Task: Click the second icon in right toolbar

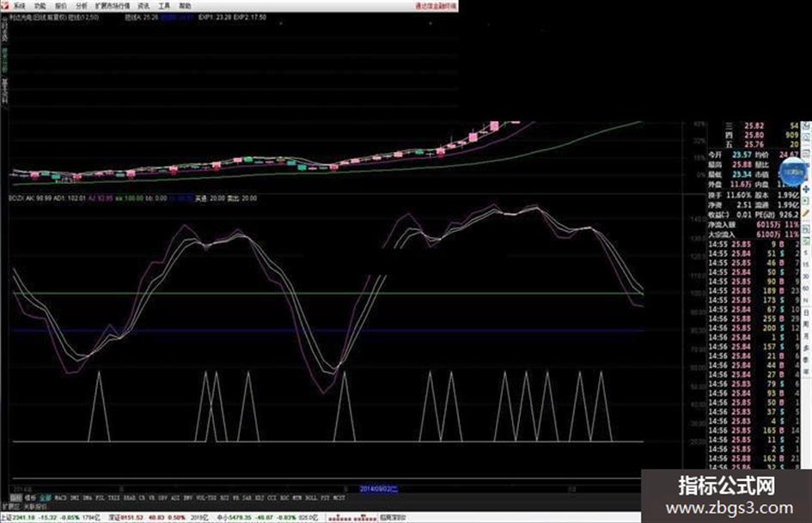Action: [x=806, y=137]
